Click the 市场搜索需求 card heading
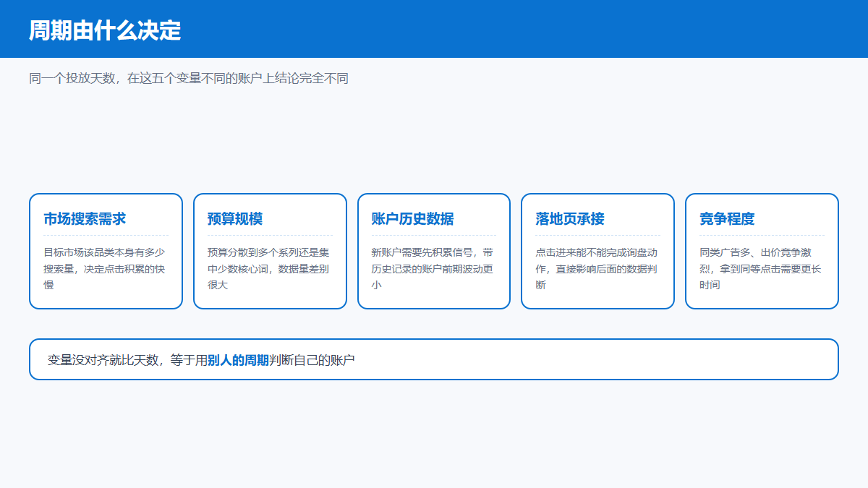 pos(85,219)
